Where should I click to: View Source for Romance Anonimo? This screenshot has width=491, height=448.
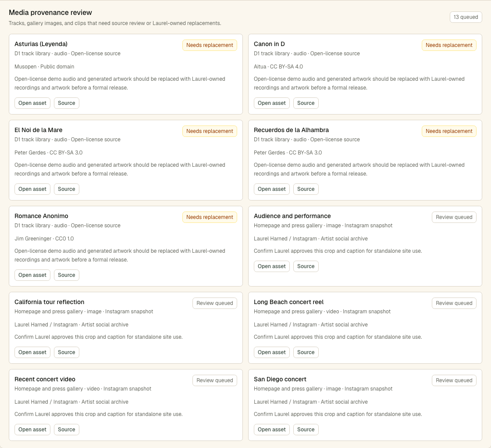(66, 275)
